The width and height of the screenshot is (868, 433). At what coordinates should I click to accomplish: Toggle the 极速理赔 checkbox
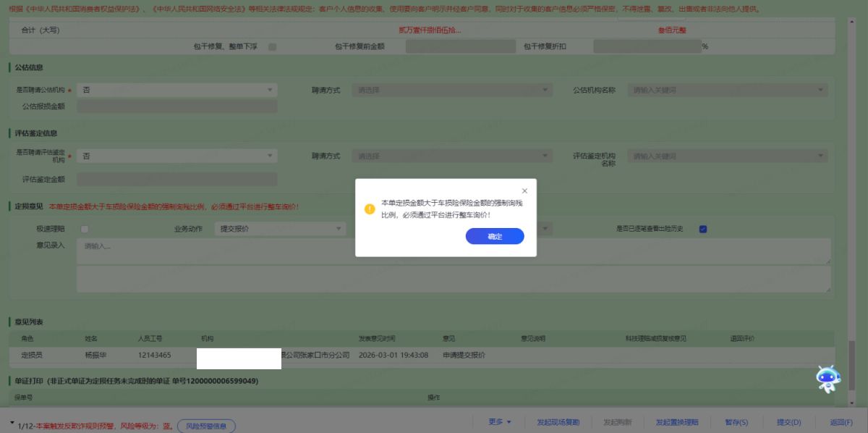coord(85,229)
